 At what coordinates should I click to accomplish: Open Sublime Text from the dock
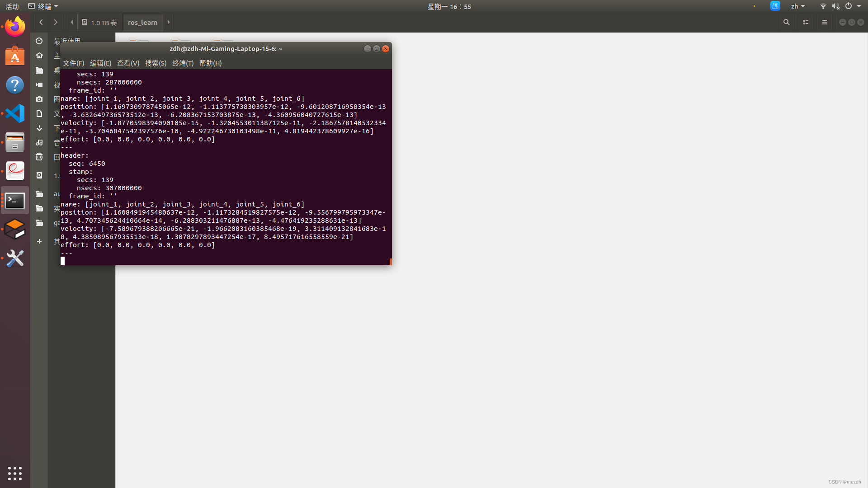point(15,229)
